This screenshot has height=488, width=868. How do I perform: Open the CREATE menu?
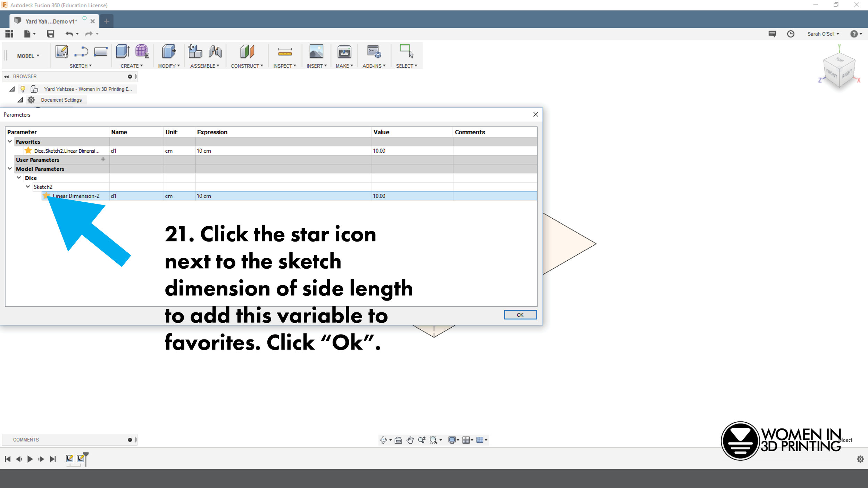click(x=132, y=66)
